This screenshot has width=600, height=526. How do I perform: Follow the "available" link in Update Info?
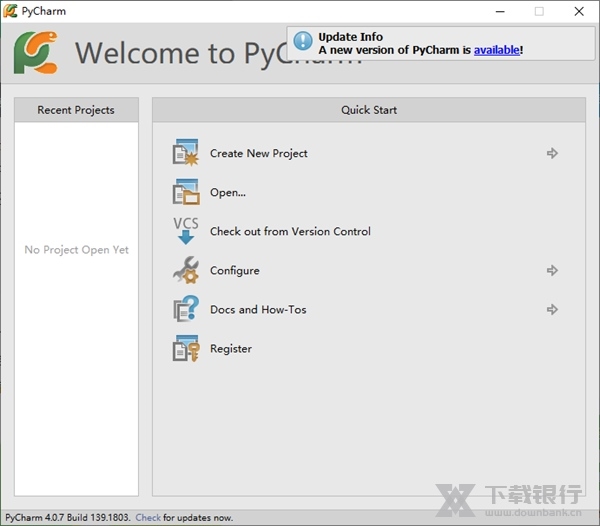(496, 50)
